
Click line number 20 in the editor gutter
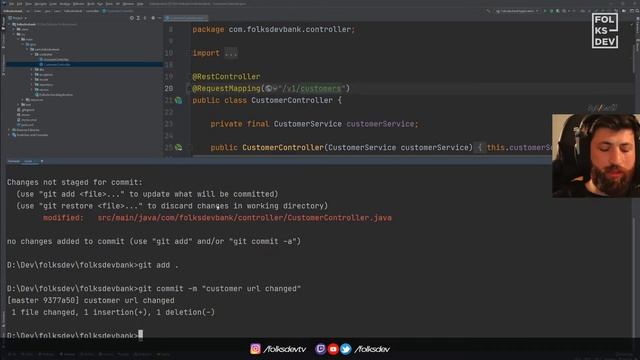(x=169, y=89)
